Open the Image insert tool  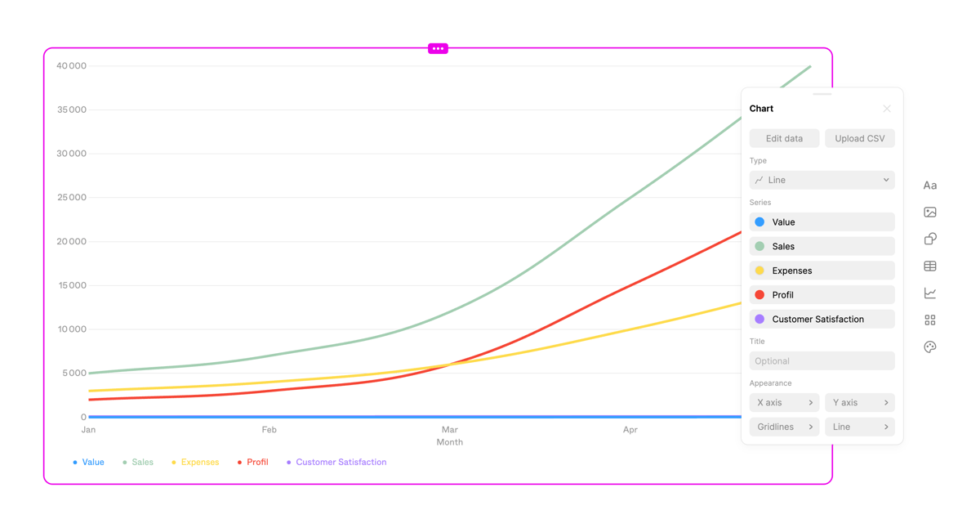[x=929, y=212]
